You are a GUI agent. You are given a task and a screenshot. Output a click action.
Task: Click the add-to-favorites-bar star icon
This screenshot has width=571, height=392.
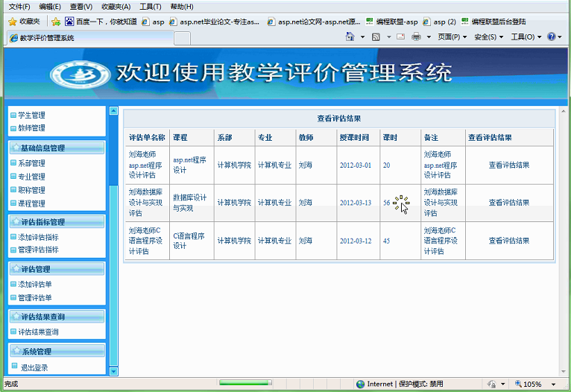(56, 22)
